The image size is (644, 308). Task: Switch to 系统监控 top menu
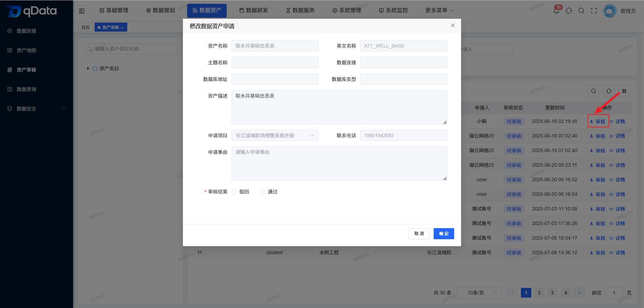tap(393, 10)
